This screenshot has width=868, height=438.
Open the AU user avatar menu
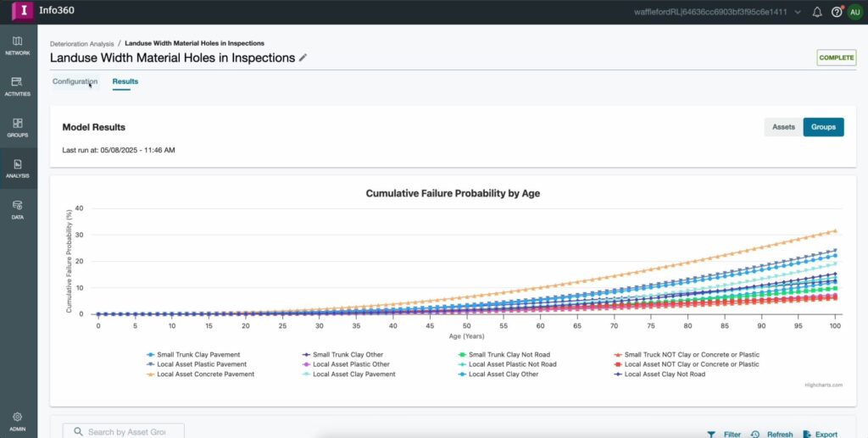click(x=854, y=12)
